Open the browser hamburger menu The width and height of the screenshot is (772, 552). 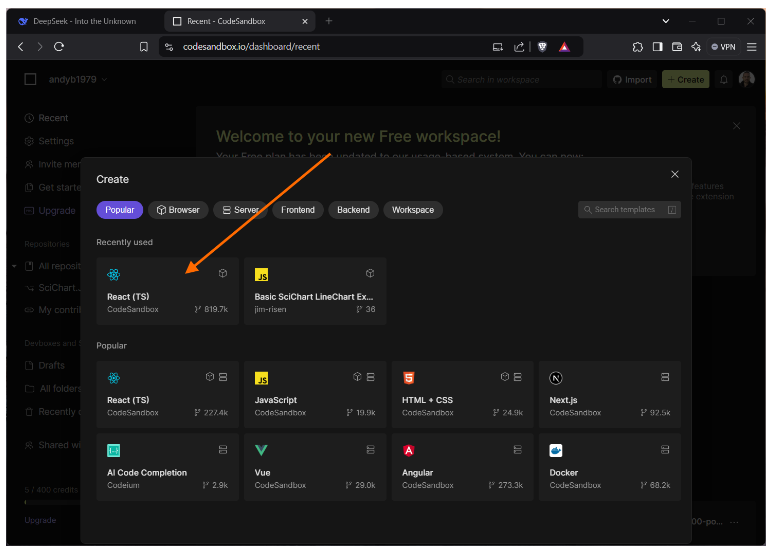751,47
